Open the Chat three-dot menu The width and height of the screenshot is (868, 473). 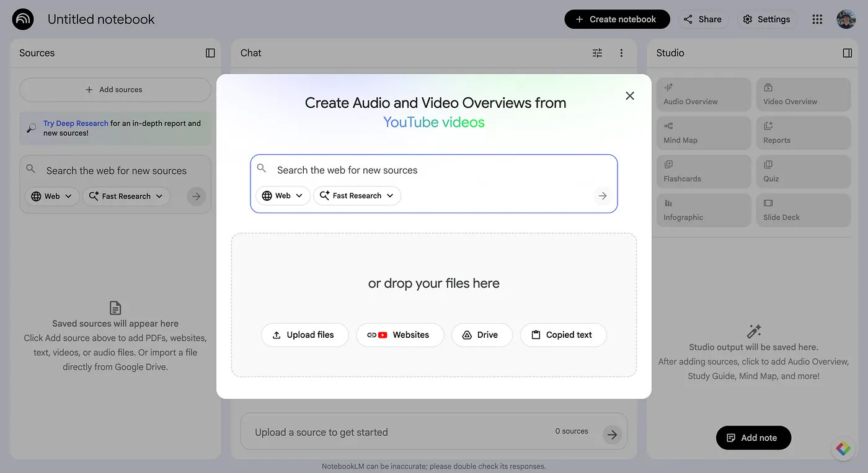(621, 53)
